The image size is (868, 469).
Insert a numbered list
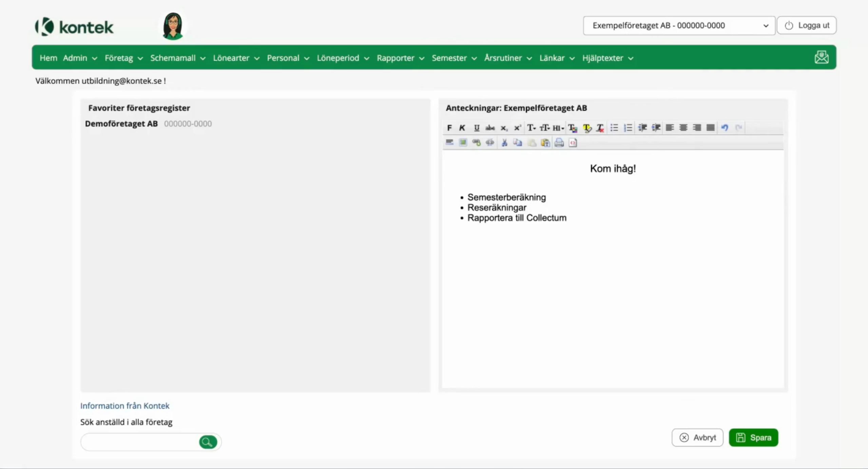click(628, 128)
